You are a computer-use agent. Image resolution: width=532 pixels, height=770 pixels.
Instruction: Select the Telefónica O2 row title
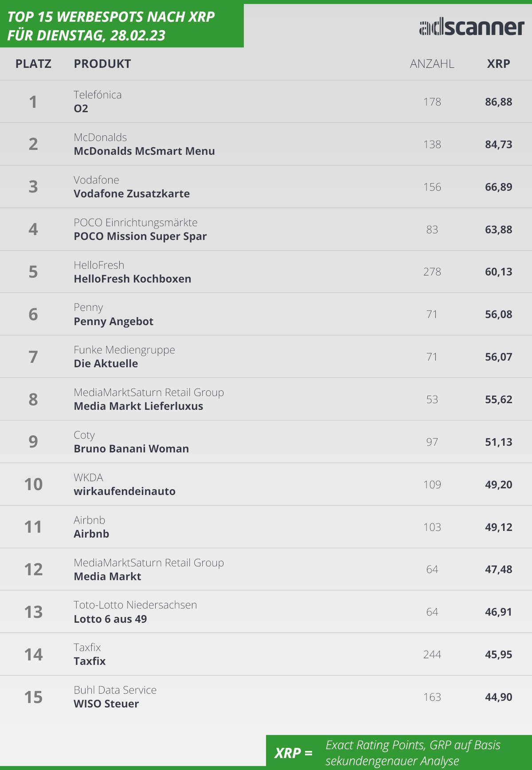(81, 109)
